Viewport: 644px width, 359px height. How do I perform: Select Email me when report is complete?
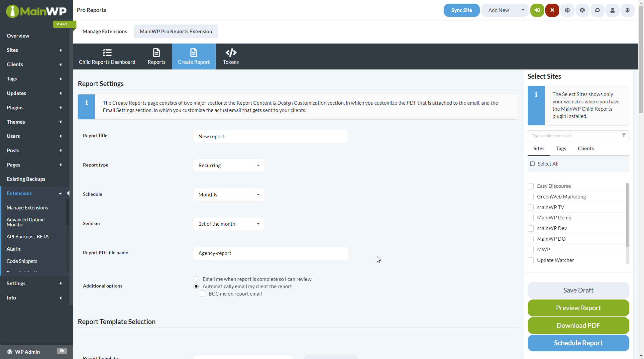tap(196, 279)
